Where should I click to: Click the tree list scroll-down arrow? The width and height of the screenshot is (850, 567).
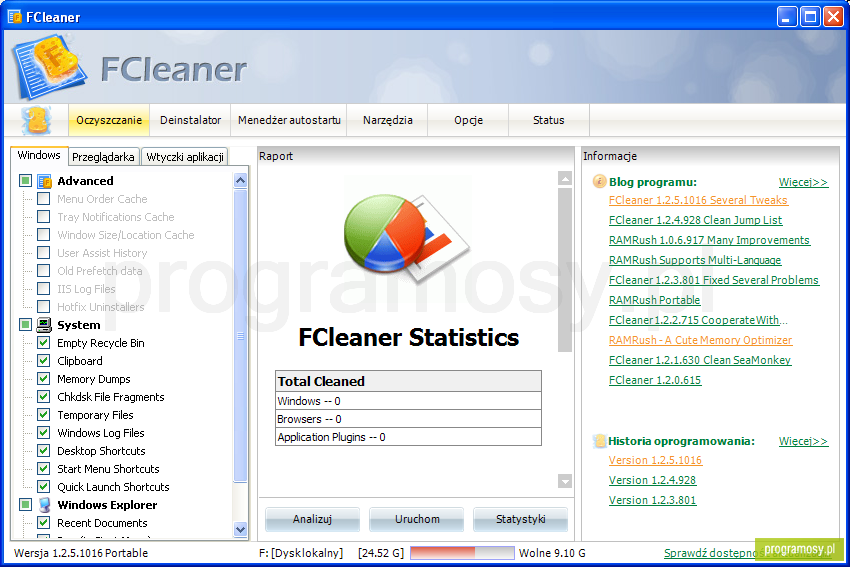240,529
